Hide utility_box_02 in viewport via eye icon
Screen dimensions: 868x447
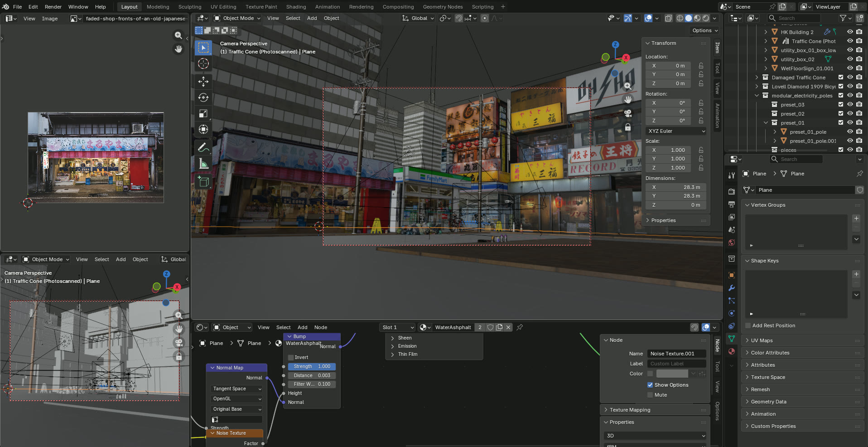850,59
